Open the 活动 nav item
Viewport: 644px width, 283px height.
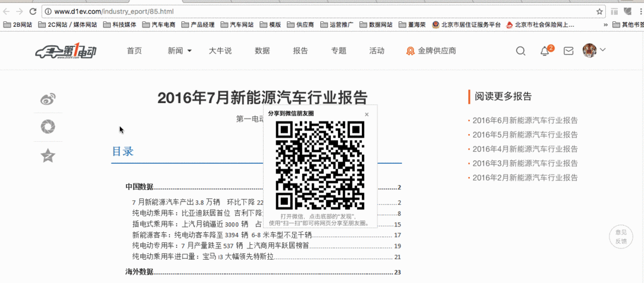[377, 51]
